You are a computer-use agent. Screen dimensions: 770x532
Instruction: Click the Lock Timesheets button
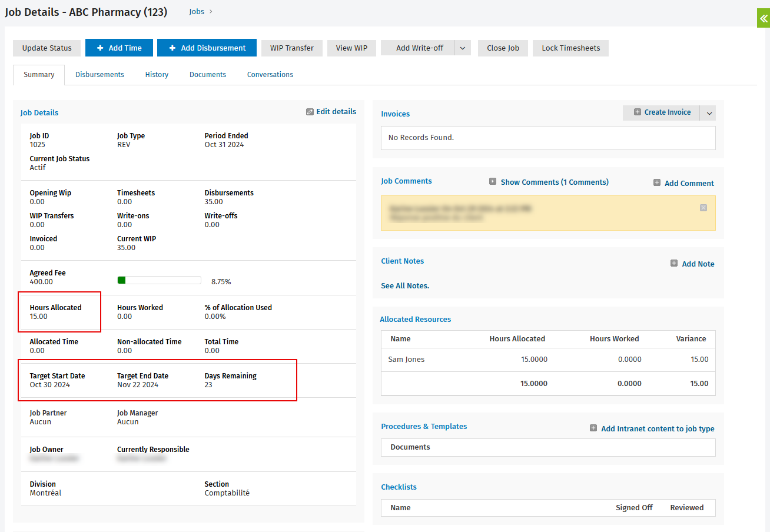coord(571,48)
